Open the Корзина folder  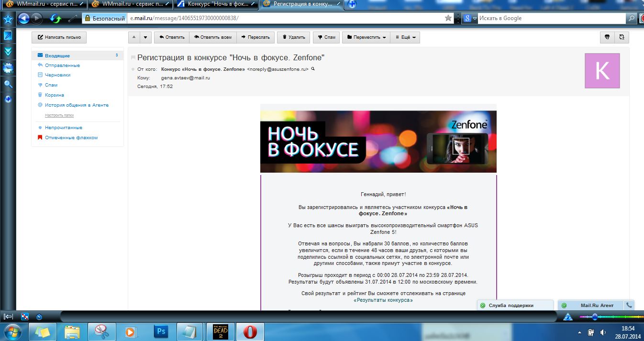[55, 95]
